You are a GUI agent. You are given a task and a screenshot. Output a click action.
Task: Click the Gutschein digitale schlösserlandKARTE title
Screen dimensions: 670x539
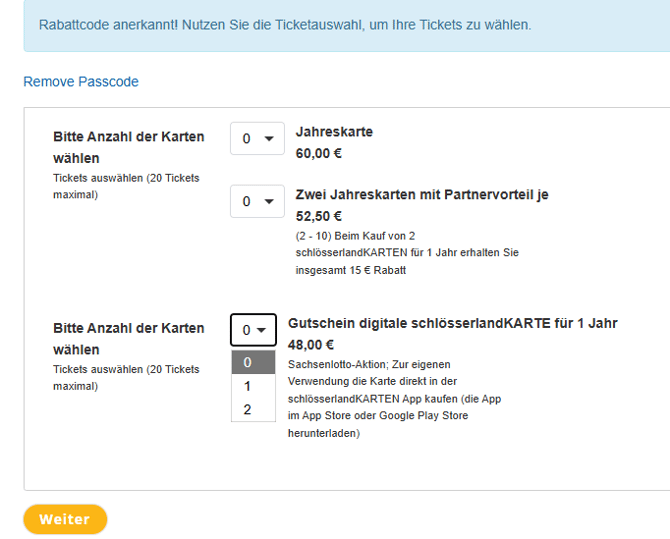[x=453, y=323]
